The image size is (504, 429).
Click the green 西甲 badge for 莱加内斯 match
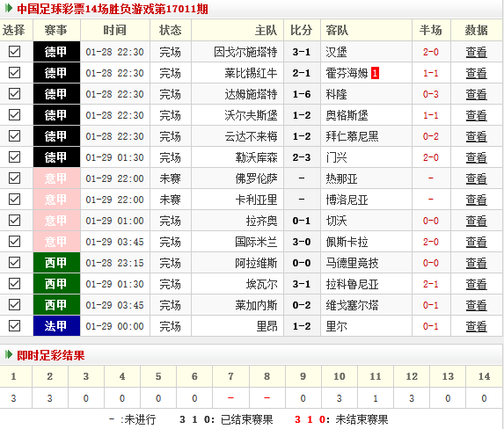click(56, 305)
